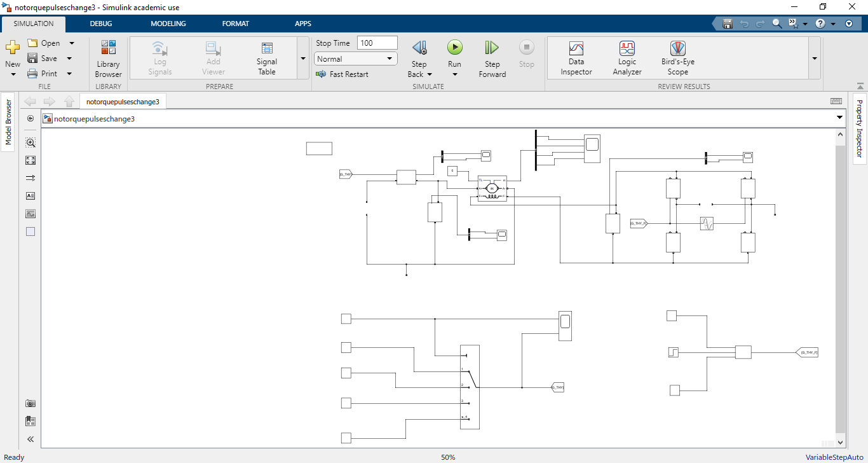Minimize the toolstrip with the circled arrow
The image size is (868, 463).
pos(849,24)
